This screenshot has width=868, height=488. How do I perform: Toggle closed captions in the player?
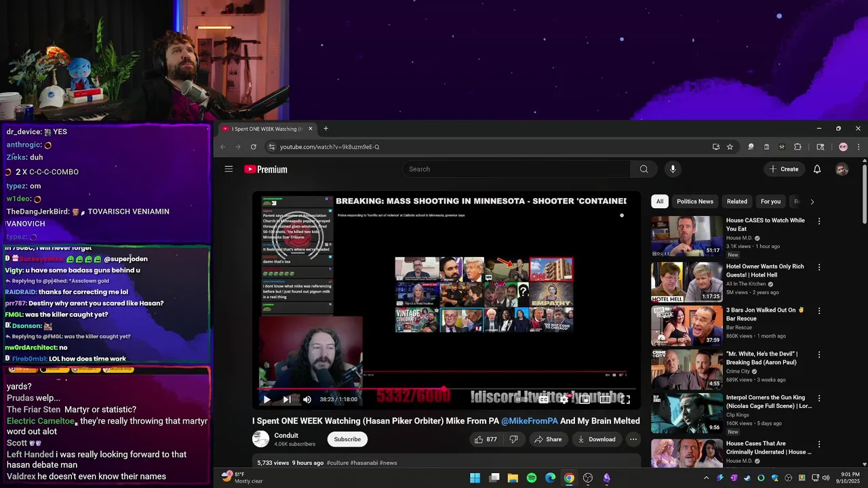(543, 400)
